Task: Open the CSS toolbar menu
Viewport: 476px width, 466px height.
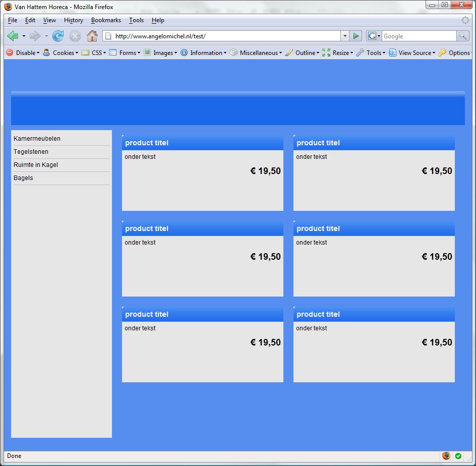Action: (93, 53)
